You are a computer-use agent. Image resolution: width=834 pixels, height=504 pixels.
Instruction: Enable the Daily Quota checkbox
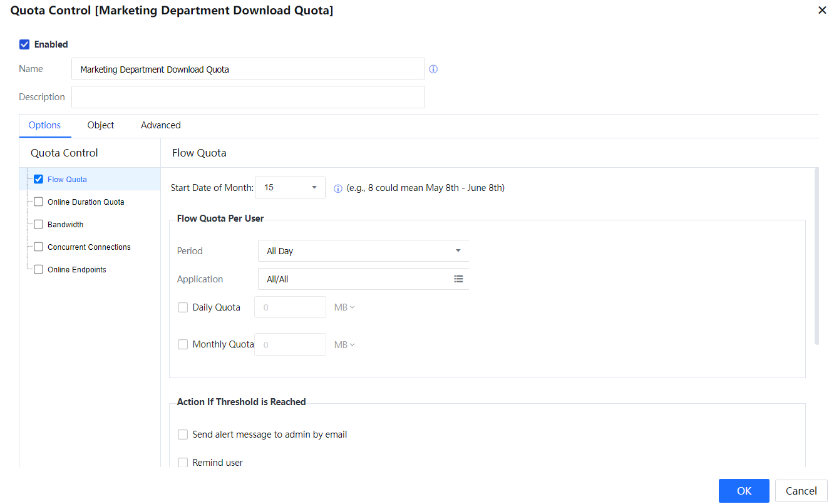coord(183,307)
